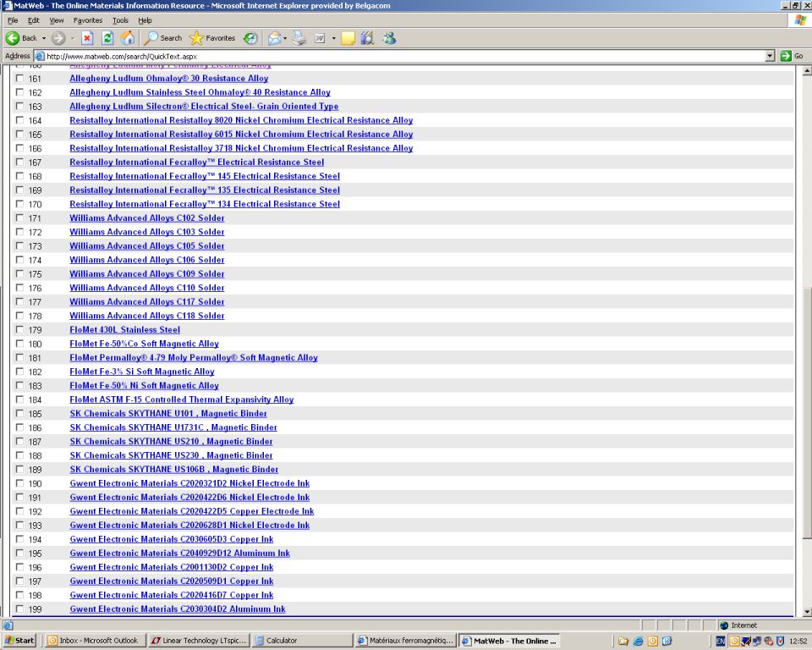
Task: Switch to Calculator on the taskbar
Action: pos(303,641)
